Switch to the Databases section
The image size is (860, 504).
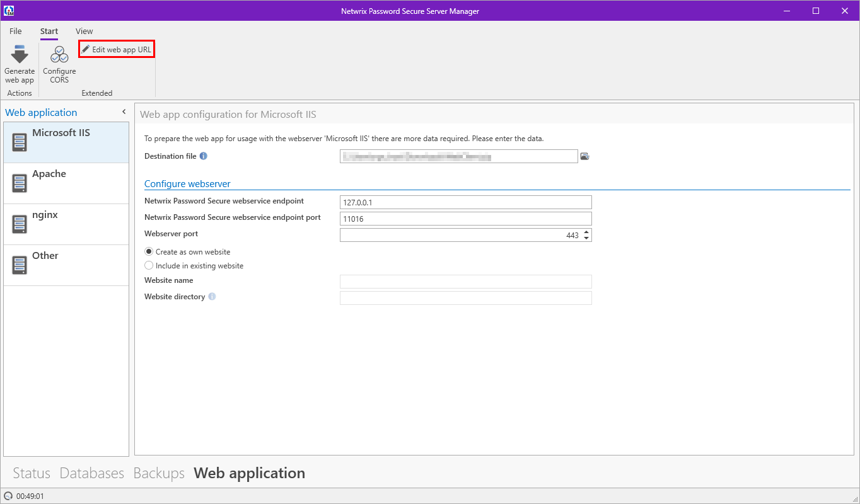(x=92, y=473)
